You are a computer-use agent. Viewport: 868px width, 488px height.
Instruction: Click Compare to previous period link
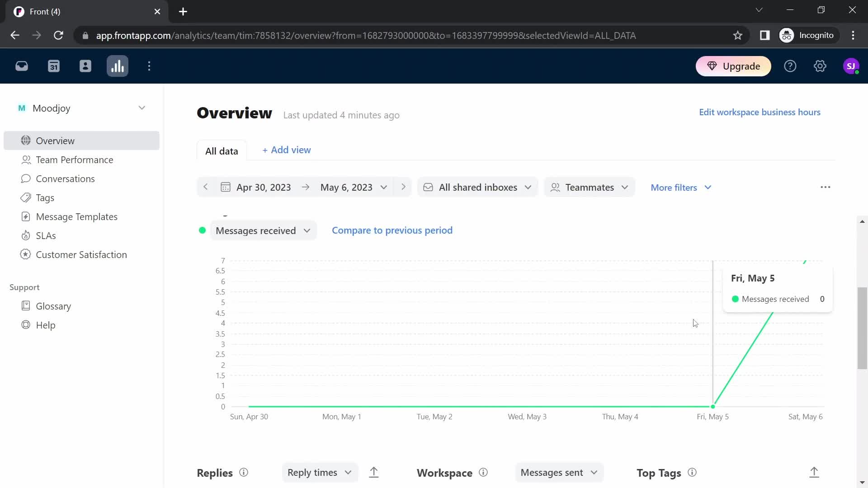coord(393,230)
